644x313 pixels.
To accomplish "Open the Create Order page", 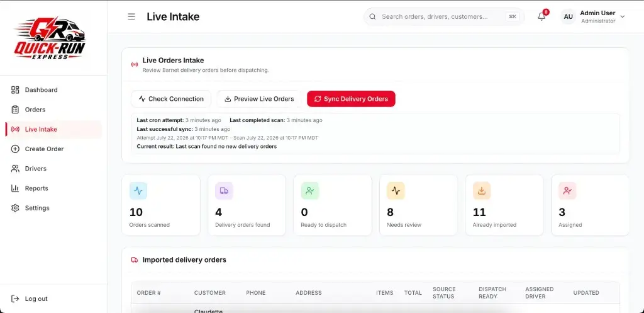I will pos(53,149).
